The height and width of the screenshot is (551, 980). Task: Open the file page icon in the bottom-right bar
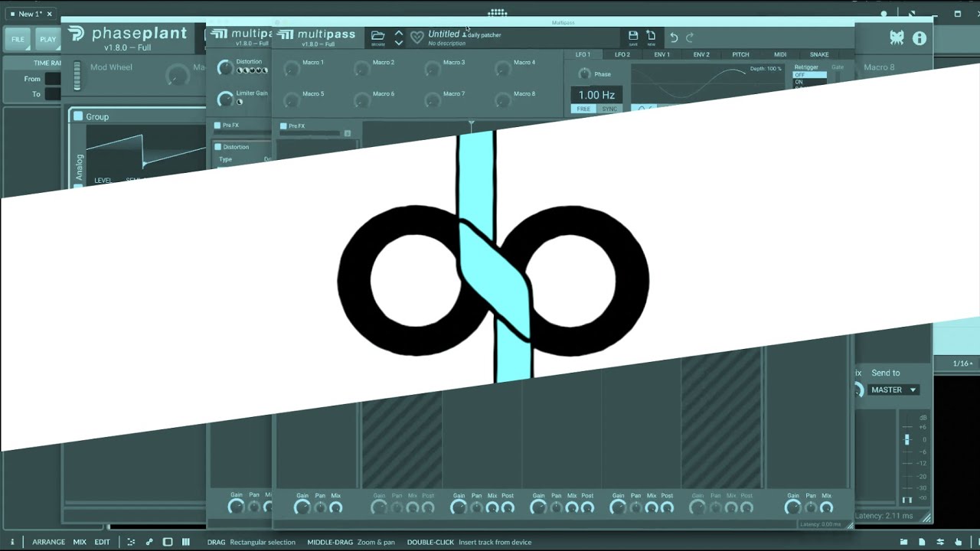point(922,542)
